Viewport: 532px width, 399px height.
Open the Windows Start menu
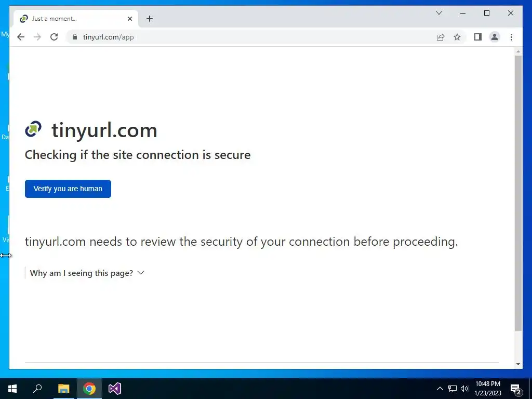[x=12, y=389]
